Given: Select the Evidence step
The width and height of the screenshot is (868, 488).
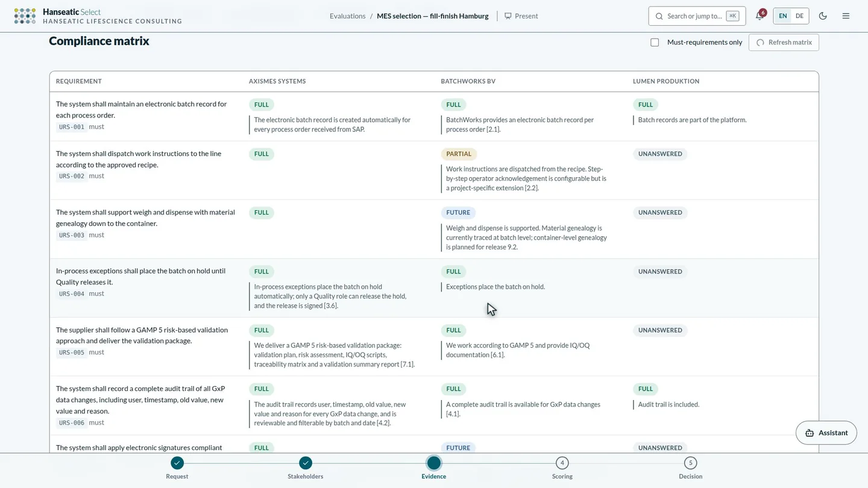Looking at the screenshot, I should (x=433, y=468).
